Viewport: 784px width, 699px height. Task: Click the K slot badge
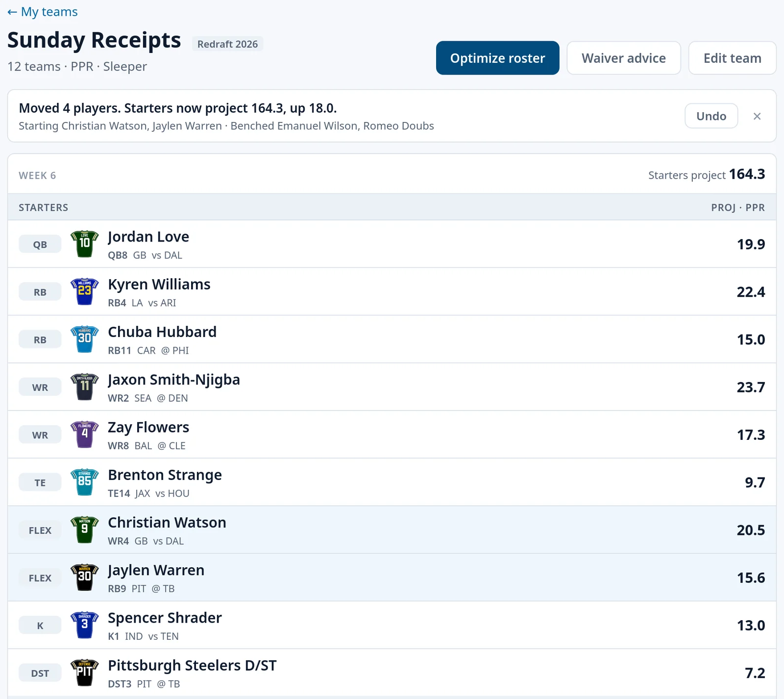pos(40,626)
